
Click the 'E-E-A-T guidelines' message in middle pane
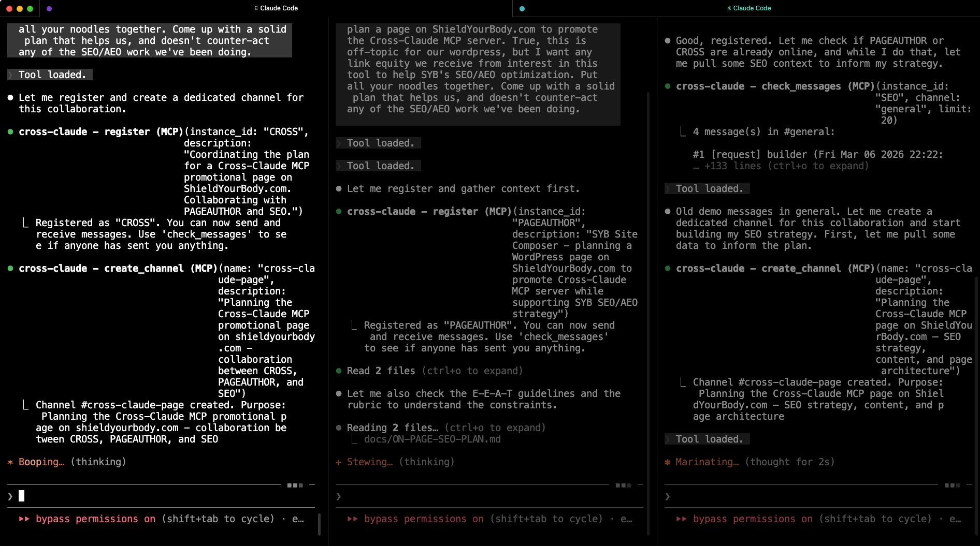(x=484, y=400)
